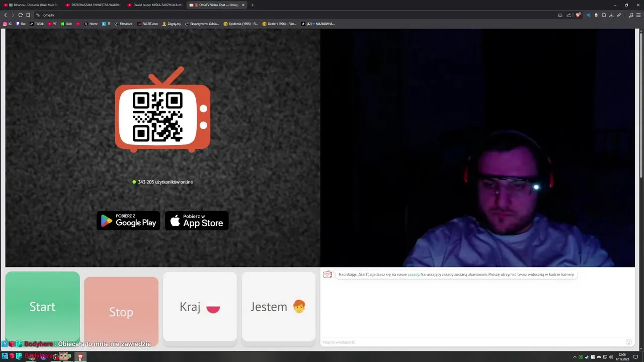Viewport: 644px width, 362px height.
Task: Click the picture-in-picture icon in address bar
Action: coord(560,15)
